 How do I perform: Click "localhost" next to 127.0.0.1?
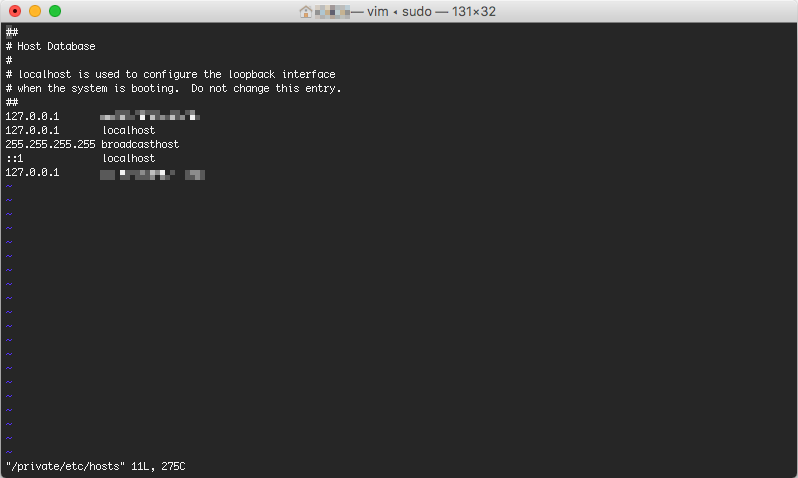point(128,130)
